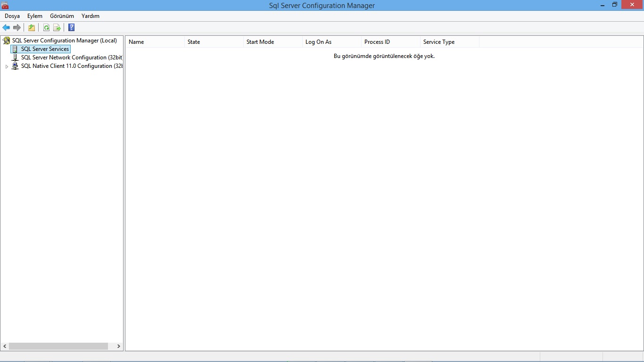Click the tree pane horizontal scrollbar thumb
644x362 pixels.
coord(58,346)
